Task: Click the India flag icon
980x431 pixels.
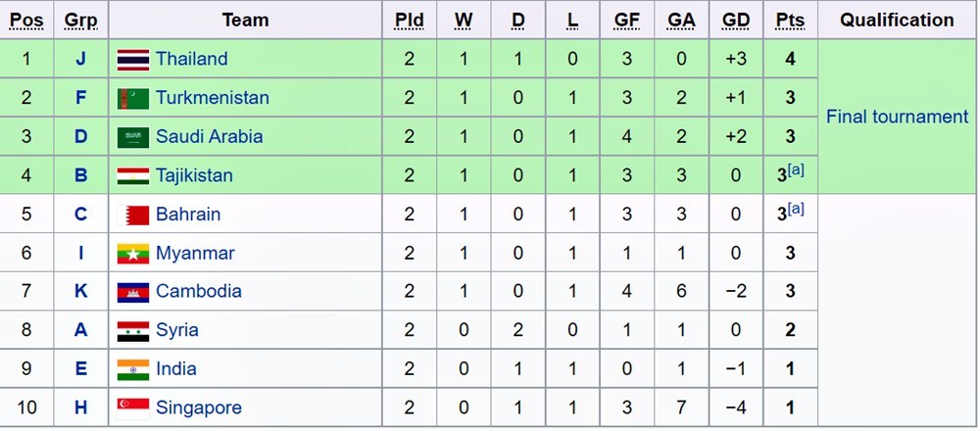Action: (132, 369)
